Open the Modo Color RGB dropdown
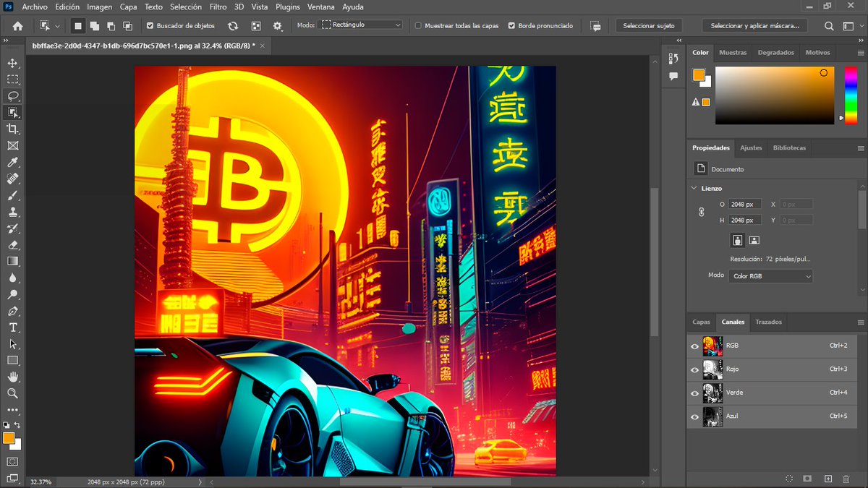Image resolution: width=868 pixels, height=488 pixels. click(770, 276)
